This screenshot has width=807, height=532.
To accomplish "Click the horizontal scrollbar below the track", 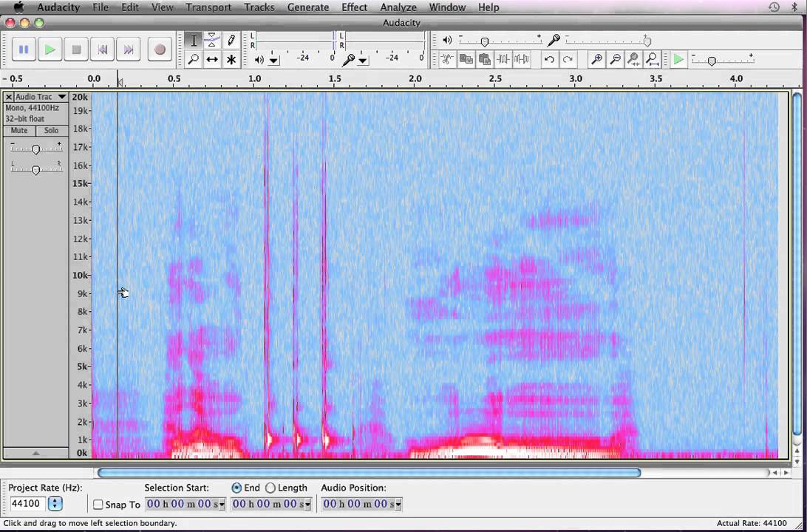I will point(369,472).
